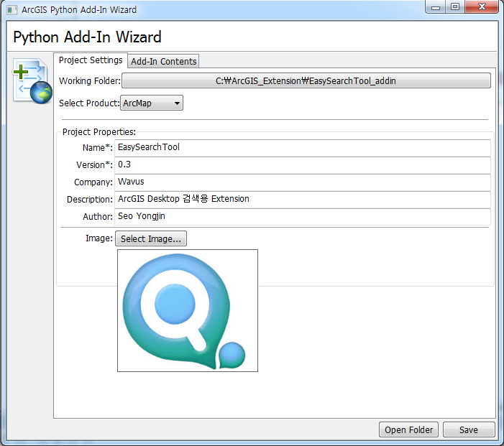Switch to the Add-In Contents tab
The image size is (504, 446).
(164, 61)
